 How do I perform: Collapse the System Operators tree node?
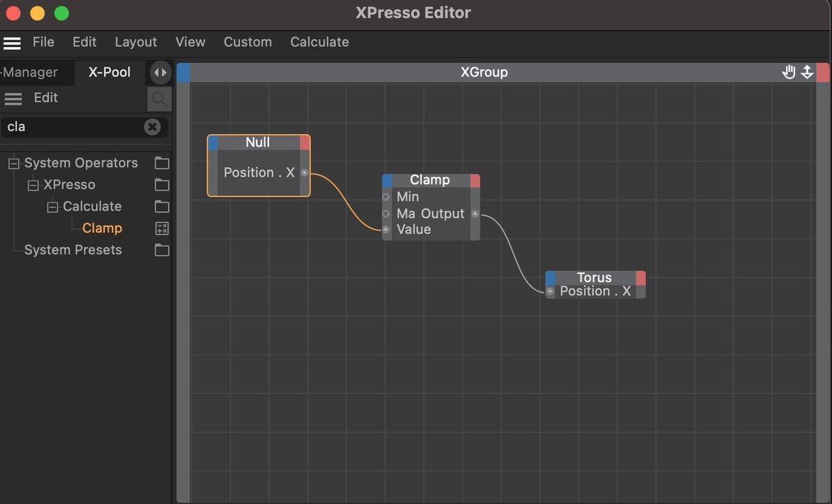click(x=14, y=163)
